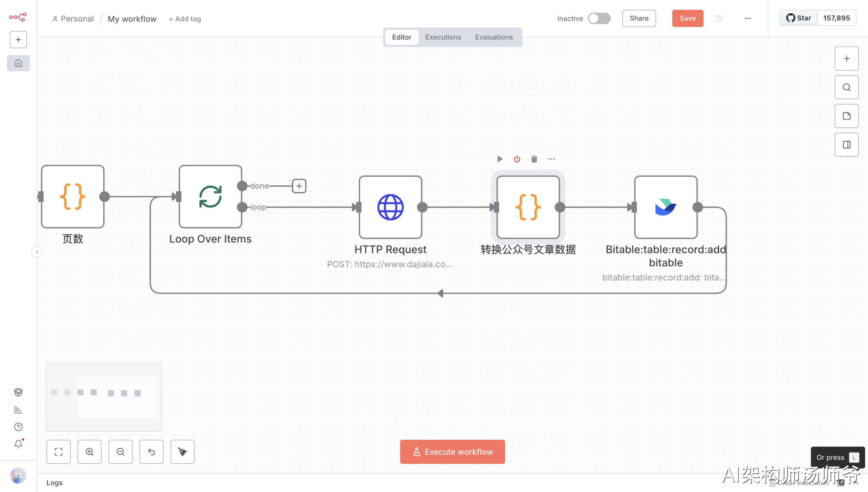Click the Bitable record add node
The width and height of the screenshot is (868, 492).
(x=665, y=207)
